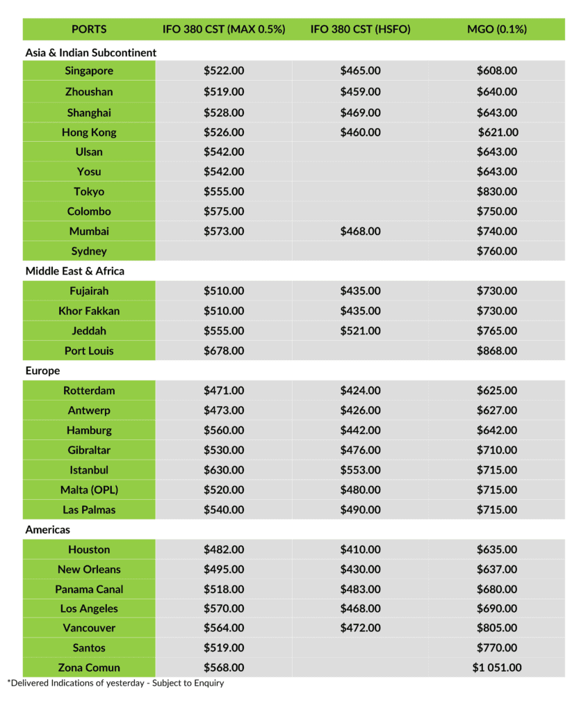Image resolution: width=588 pixels, height=712 pixels.
Task: Select the Tokyo $830.00 MGO price
Action: tap(497, 192)
